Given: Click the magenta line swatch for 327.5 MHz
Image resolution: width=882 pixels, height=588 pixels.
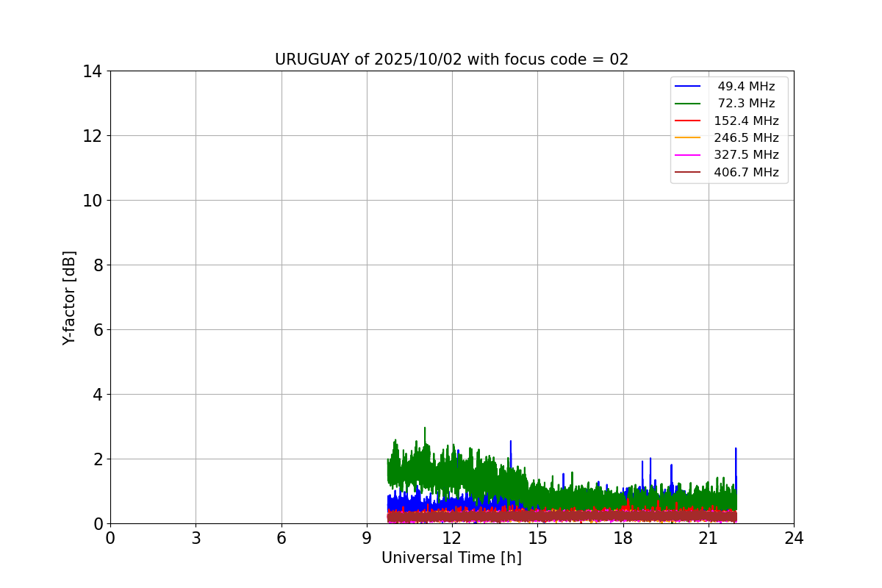Looking at the screenshot, I should 688,155.
